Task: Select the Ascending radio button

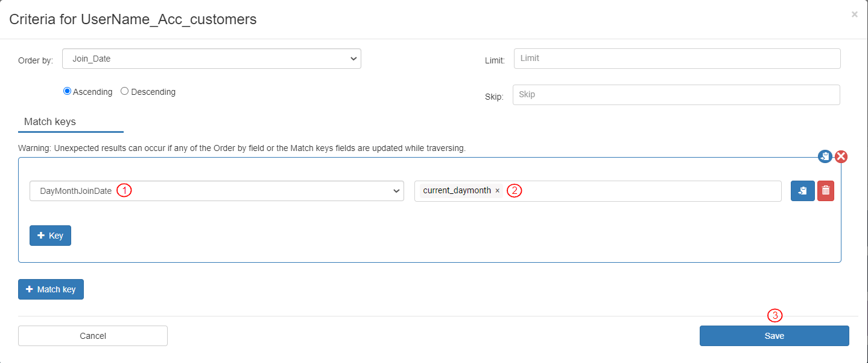Action: tap(68, 92)
